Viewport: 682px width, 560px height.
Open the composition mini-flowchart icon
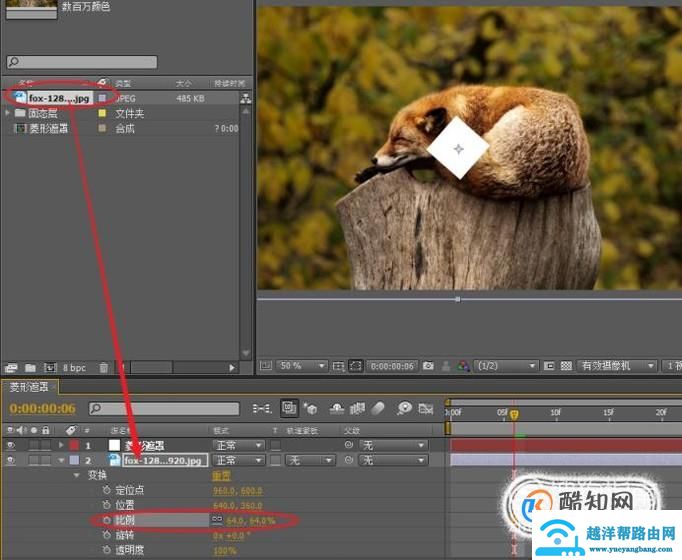click(262, 409)
